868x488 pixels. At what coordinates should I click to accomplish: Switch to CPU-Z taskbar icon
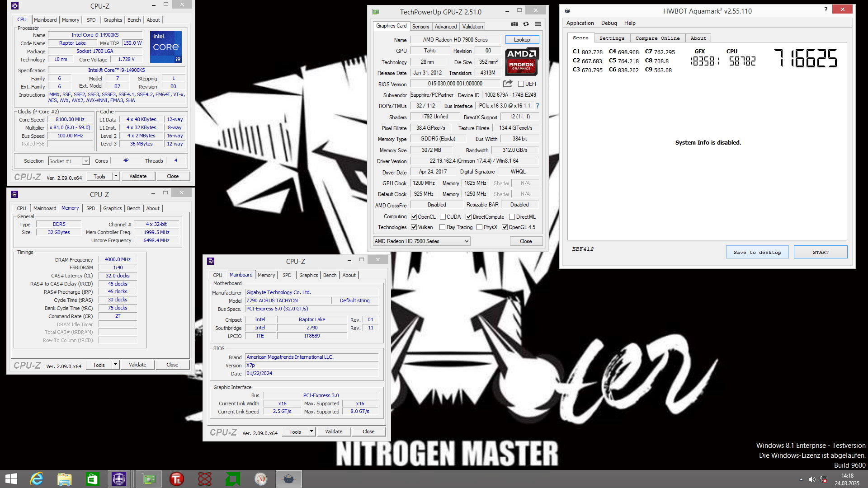point(119,479)
